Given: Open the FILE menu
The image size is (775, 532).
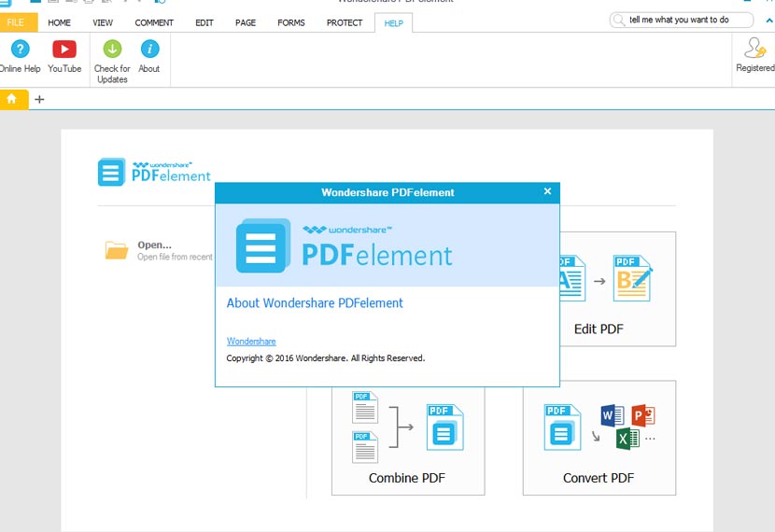Looking at the screenshot, I should click(15, 22).
